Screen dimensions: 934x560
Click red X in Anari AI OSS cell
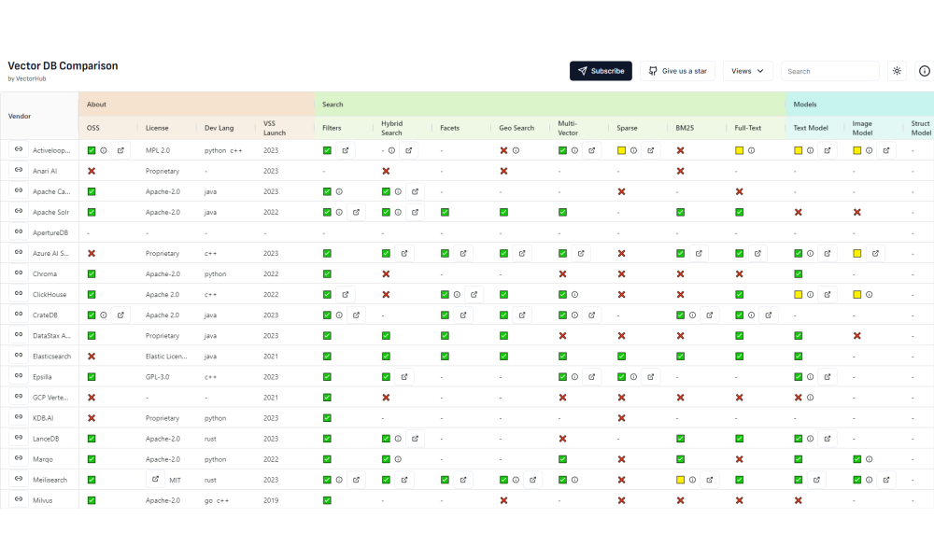[x=92, y=171]
